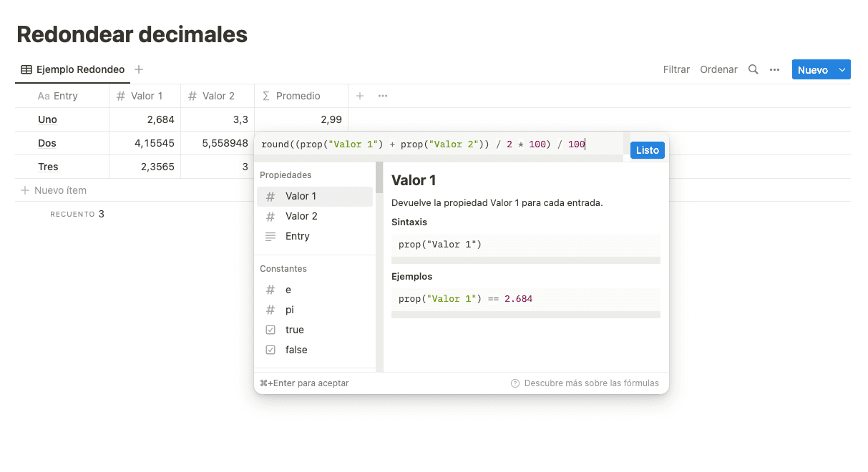The height and width of the screenshot is (472, 868).
Task: Open Descubre más sobre las fórmulas link
Action: [x=591, y=383]
